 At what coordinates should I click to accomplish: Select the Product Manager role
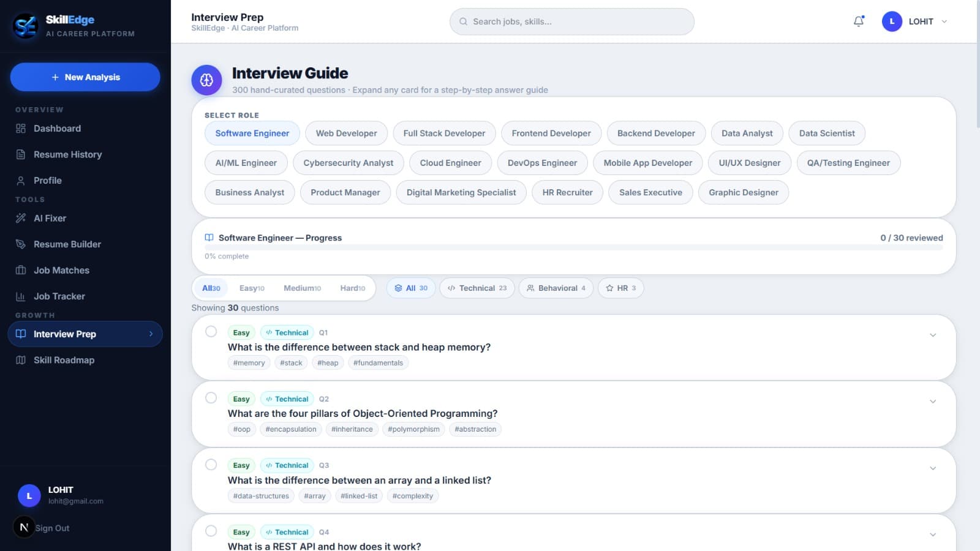point(345,192)
